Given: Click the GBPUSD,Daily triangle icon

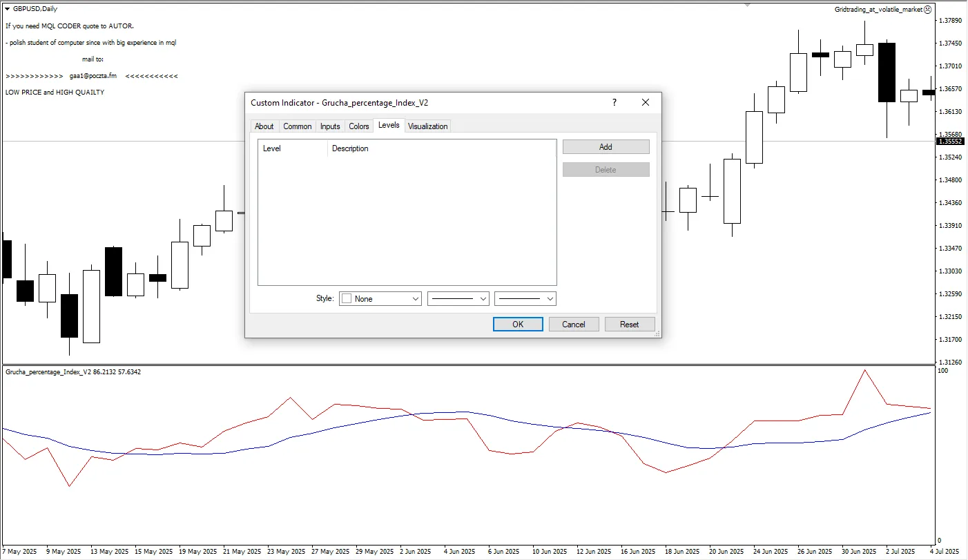Looking at the screenshot, I should tap(7, 9).
